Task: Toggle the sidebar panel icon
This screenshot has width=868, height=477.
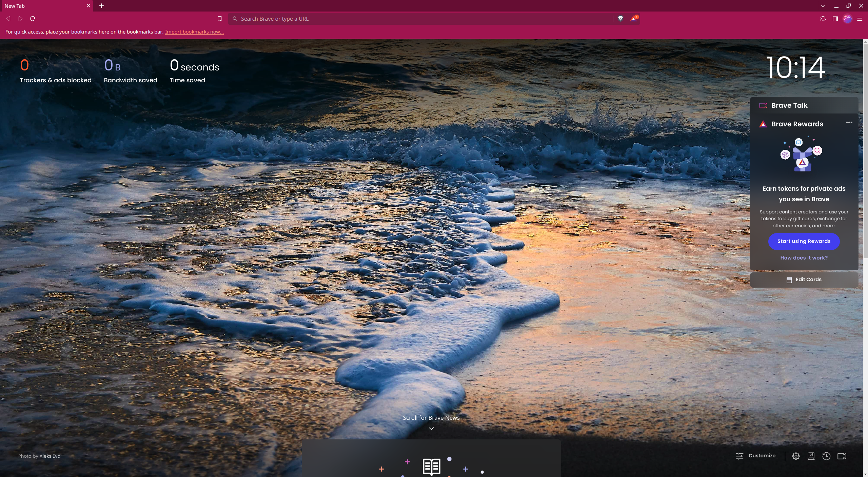Action: pos(835,19)
